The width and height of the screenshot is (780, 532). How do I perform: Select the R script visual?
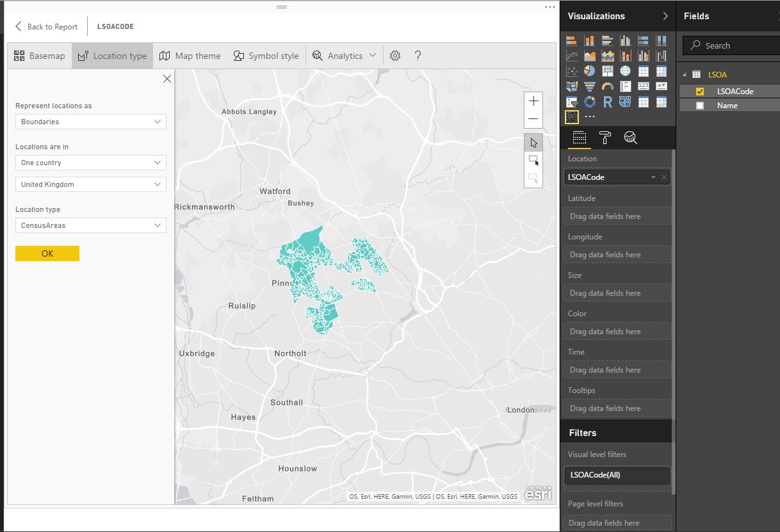[x=608, y=102]
